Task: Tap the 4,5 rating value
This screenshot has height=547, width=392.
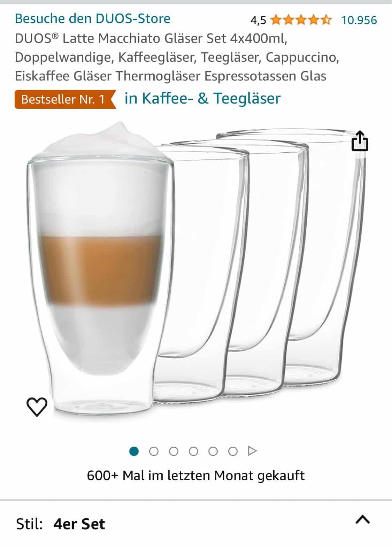Action: point(258,20)
